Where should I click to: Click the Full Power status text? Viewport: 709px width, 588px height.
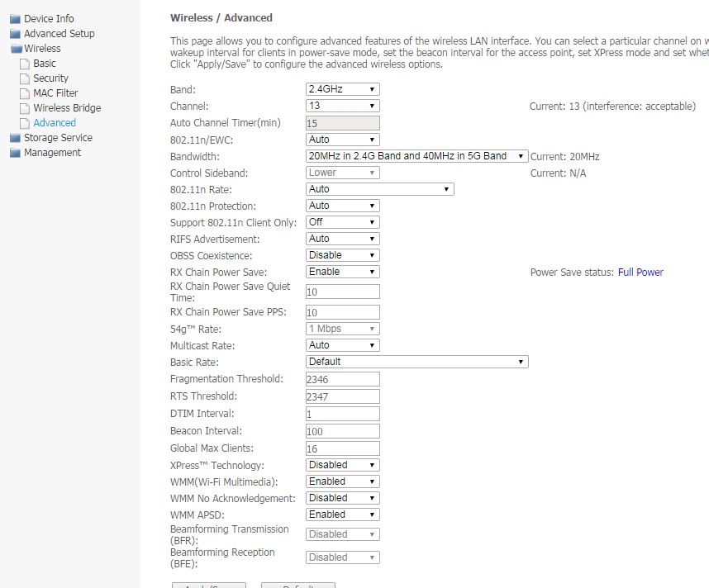point(640,272)
